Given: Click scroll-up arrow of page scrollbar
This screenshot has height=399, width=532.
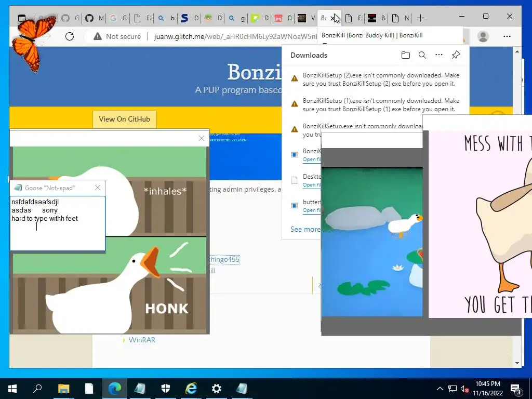Looking at the screenshot, I should (x=517, y=51).
